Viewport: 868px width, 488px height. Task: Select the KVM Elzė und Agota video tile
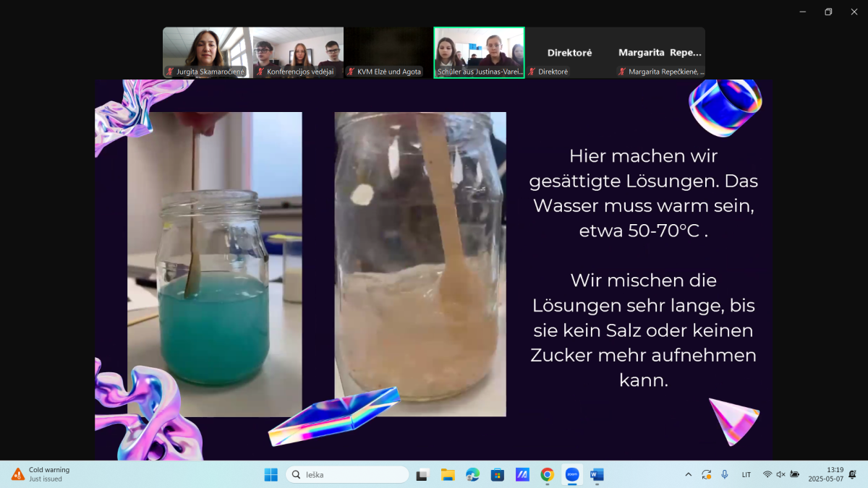pos(388,53)
